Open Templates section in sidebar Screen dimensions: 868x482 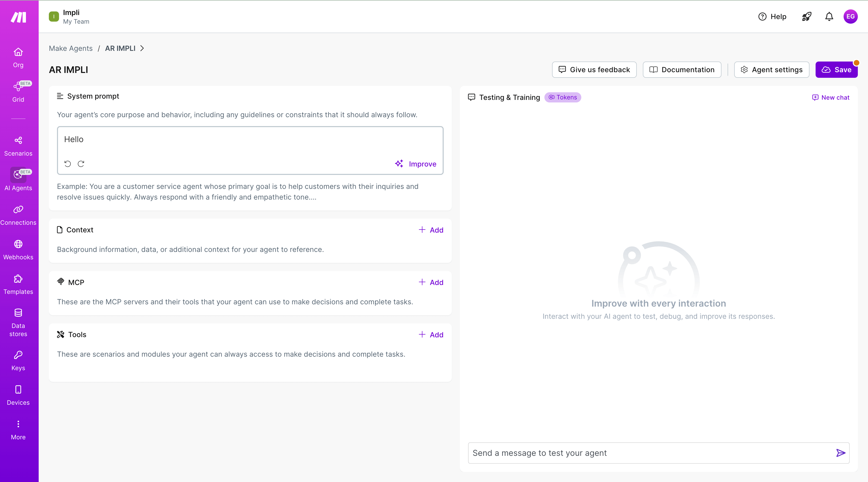[18, 284]
